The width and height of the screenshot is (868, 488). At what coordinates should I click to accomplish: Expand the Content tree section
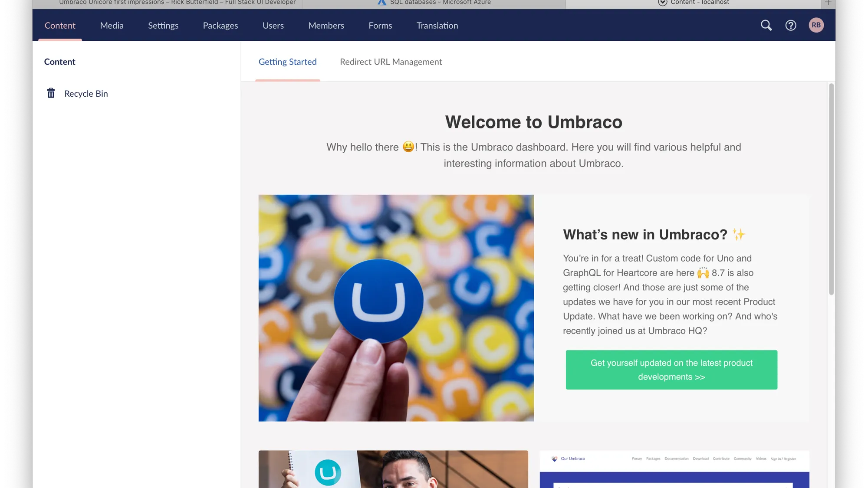pos(59,61)
